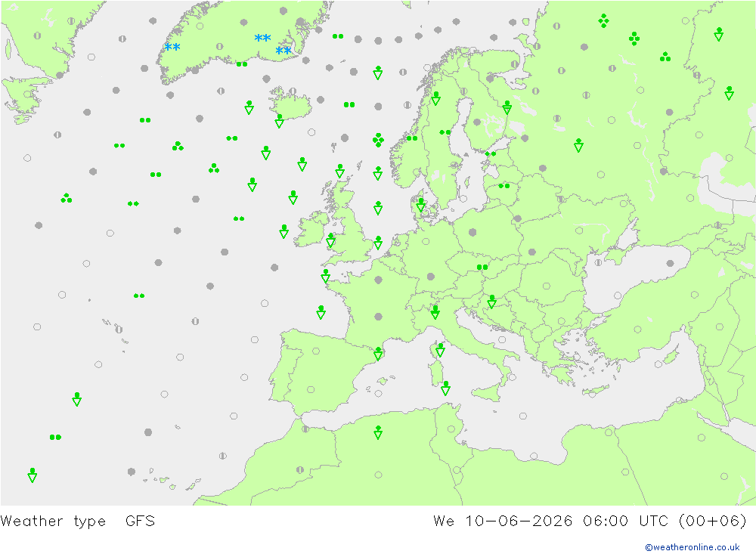Select the grey overcast dot over the Black Sea
Viewport: 756px width, 554px height.
tap(670, 263)
